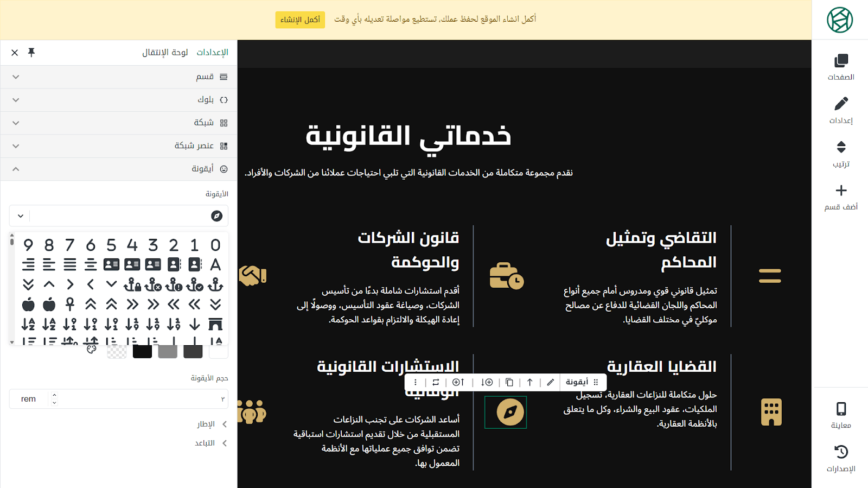Switch to لوحة الإنتقال navigation tab
The height and width of the screenshot is (488, 868).
tap(165, 53)
